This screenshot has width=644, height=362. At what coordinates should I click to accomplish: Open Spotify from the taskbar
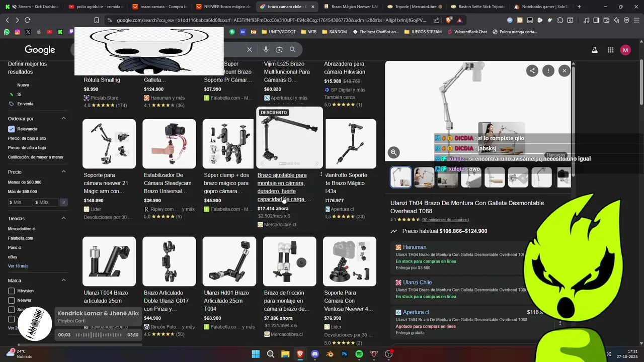359,354
